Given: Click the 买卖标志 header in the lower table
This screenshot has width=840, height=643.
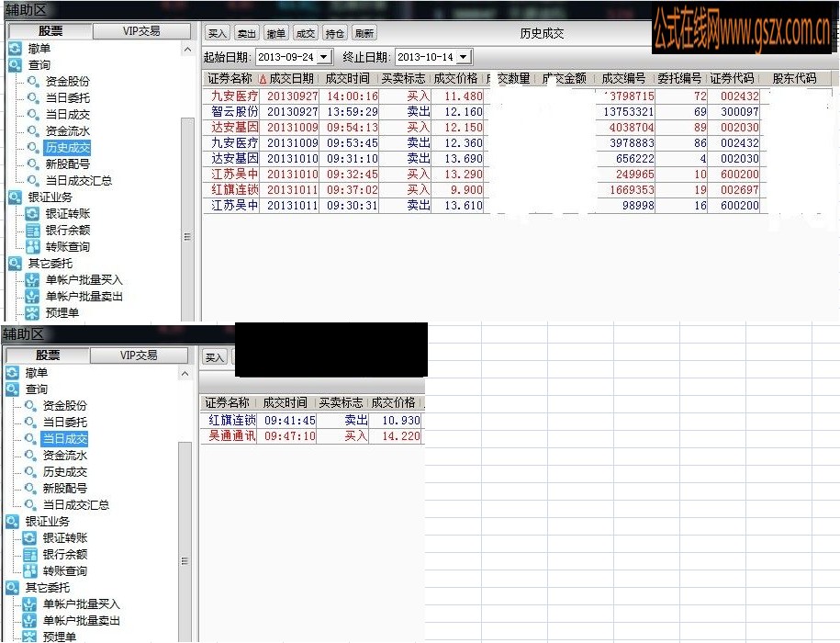Looking at the screenshot, I should point(342,403).
